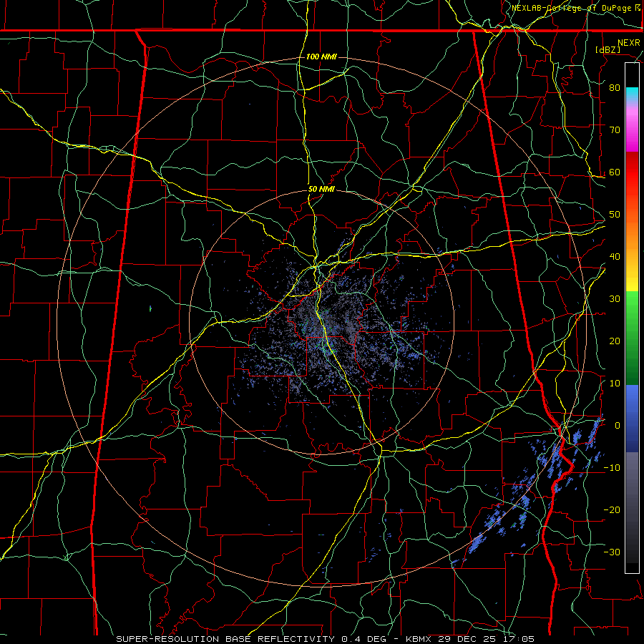The width and height of the screenshot is (644, 644).
Task: Click the 60 value on the dBZ scale
Action: (x=615, y=172)
